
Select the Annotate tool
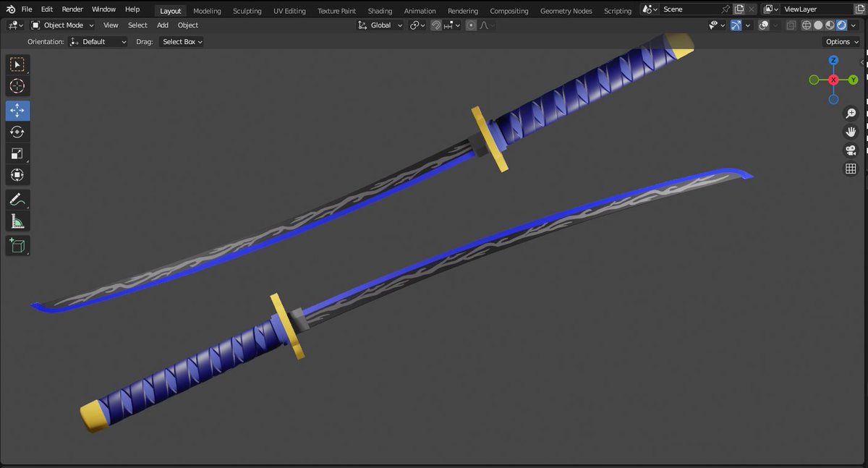coord(17,200)
